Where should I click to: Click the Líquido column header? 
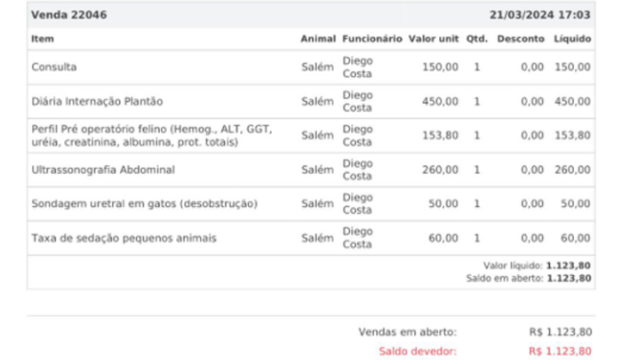tap(571, 39)
